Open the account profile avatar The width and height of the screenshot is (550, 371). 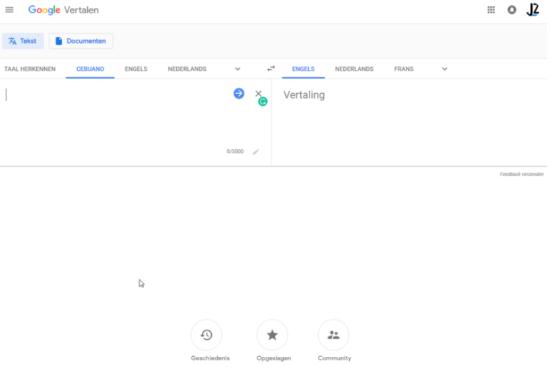coord(532,10)
